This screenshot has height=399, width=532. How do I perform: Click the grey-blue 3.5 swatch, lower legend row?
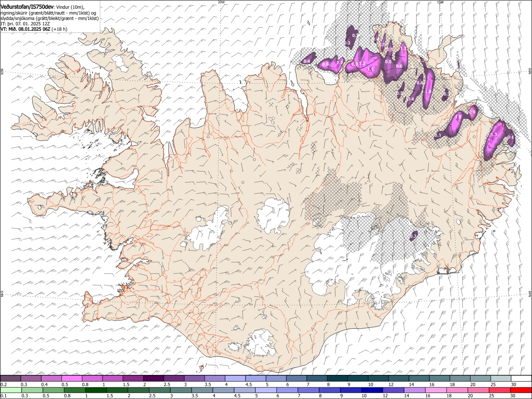(x=202, y=390)
